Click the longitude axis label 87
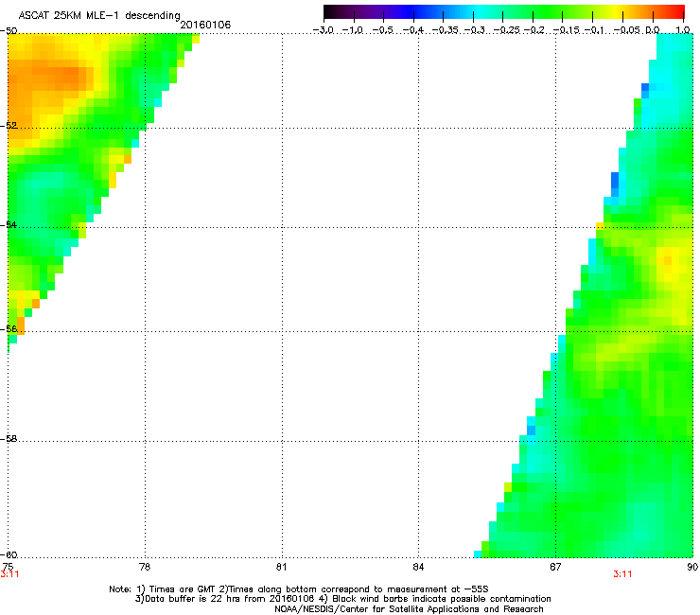This screenshot has height=615, width=700. click(555, 567)
